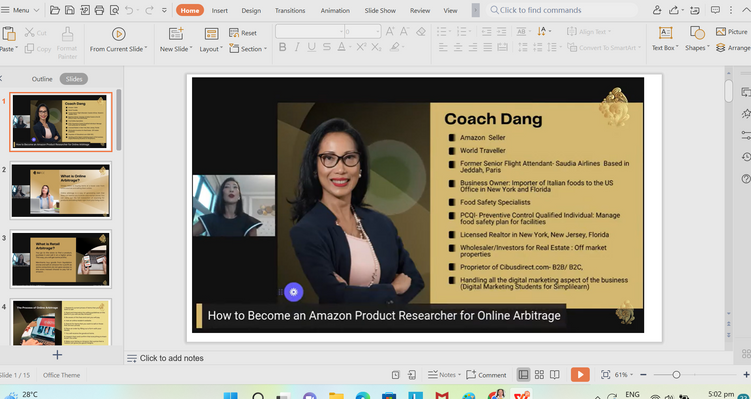Click the Picture insert icon
This screenshot has width=751, height=399.
tap(721, 32)
